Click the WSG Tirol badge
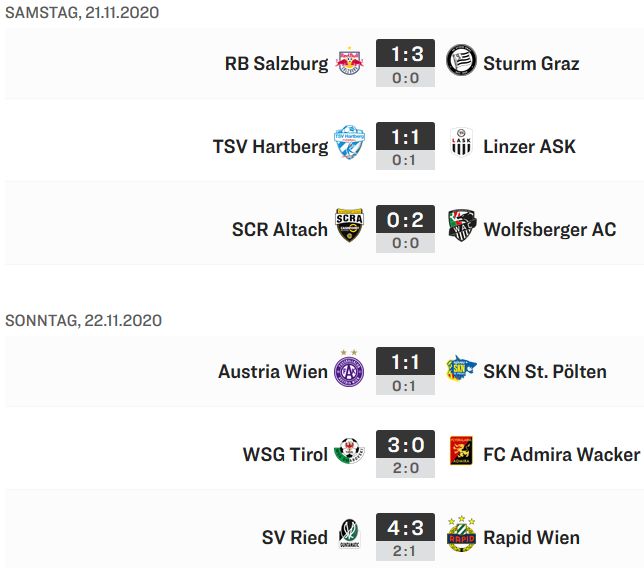Viewport: 644px width, 568px height. (x=350, y=454)
